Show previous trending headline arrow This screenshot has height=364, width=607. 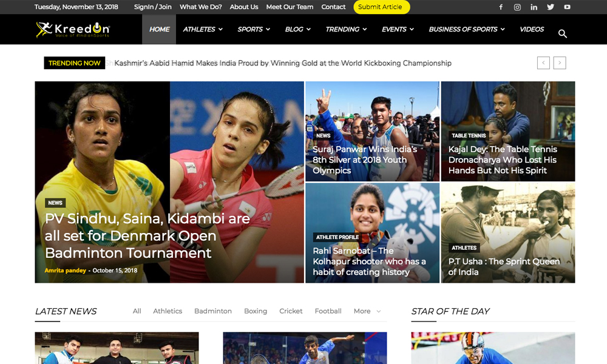pyautogui.click(x=543, y=62)
